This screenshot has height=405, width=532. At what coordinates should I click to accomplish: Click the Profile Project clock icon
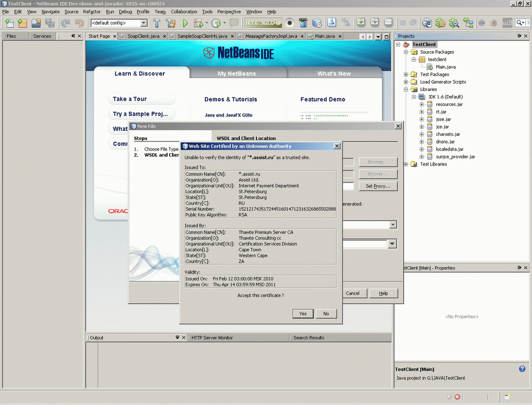click(216, 23)
